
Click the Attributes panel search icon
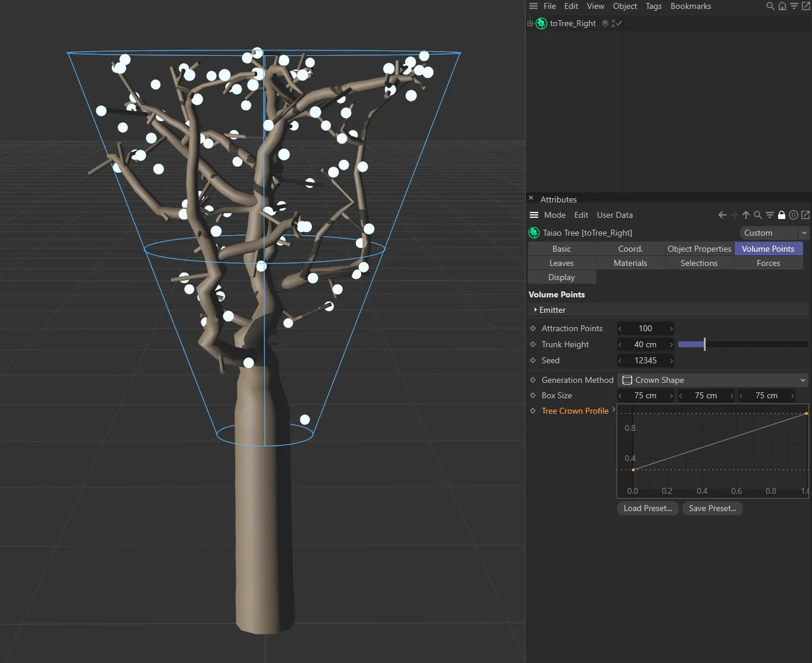pyautogui.click(x=758, y=215)
